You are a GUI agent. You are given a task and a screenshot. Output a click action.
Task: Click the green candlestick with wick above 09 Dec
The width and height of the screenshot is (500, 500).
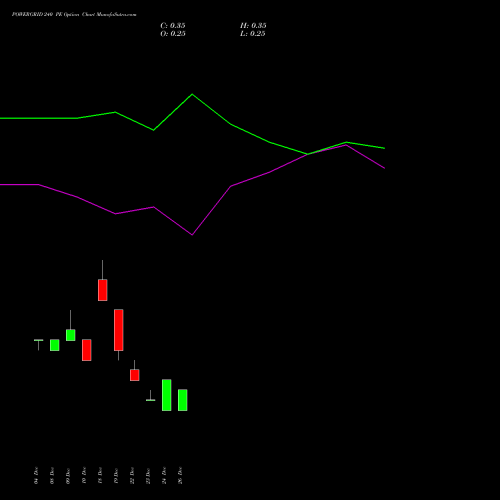click(x=71, y=335)
